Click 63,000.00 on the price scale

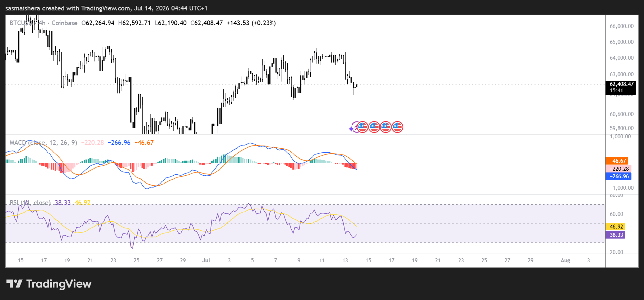click(622, 74)
